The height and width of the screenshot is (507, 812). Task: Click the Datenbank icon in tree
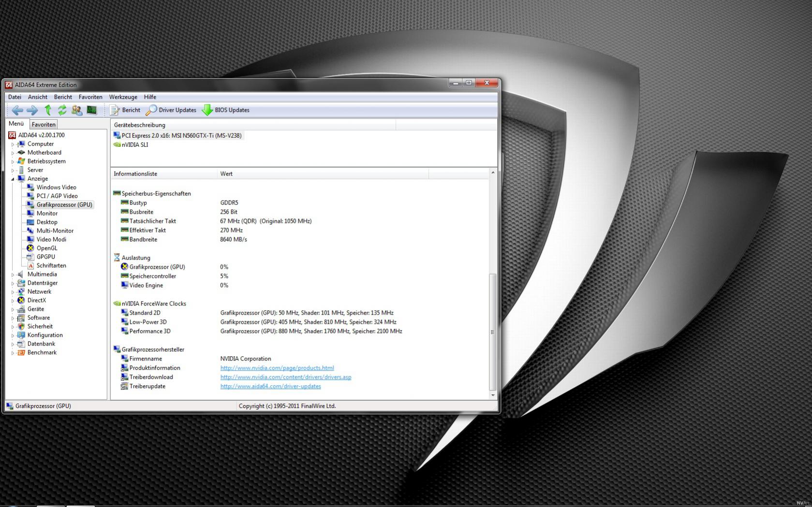[21, 344]
